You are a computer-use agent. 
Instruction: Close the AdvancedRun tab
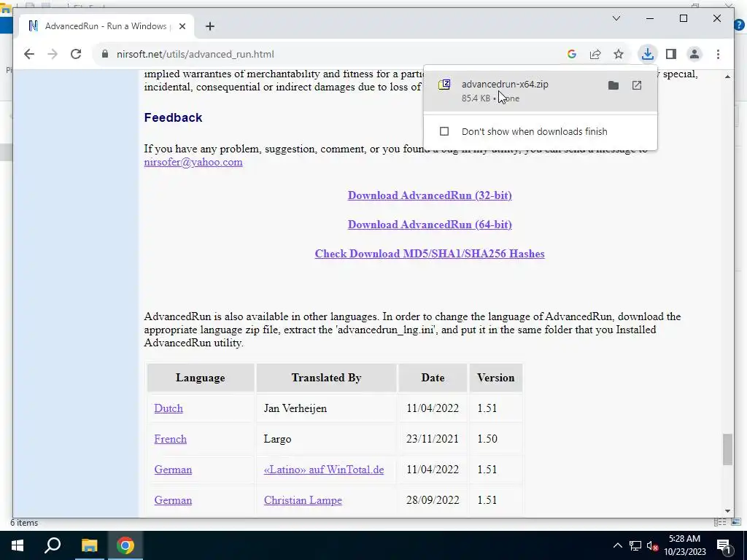pyautogui.click(x=182, y=26)
